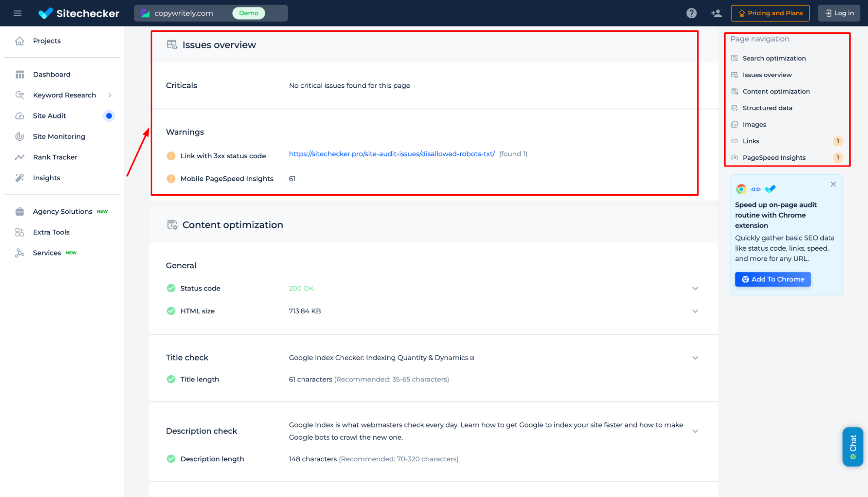
Task: Open Site Monitoring section
Action: click(59, 136)
